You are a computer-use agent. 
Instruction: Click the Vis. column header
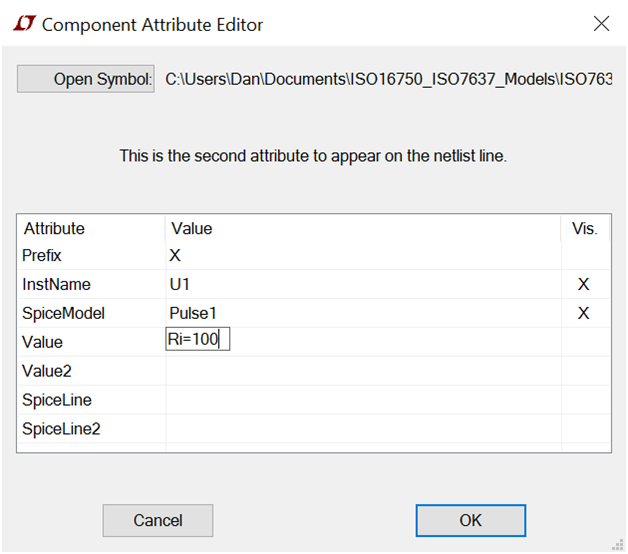(x=585, y=228)
